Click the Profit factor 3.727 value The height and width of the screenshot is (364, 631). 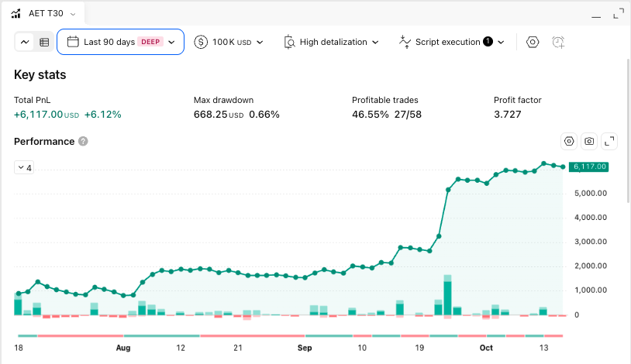(x=508, y=115)
